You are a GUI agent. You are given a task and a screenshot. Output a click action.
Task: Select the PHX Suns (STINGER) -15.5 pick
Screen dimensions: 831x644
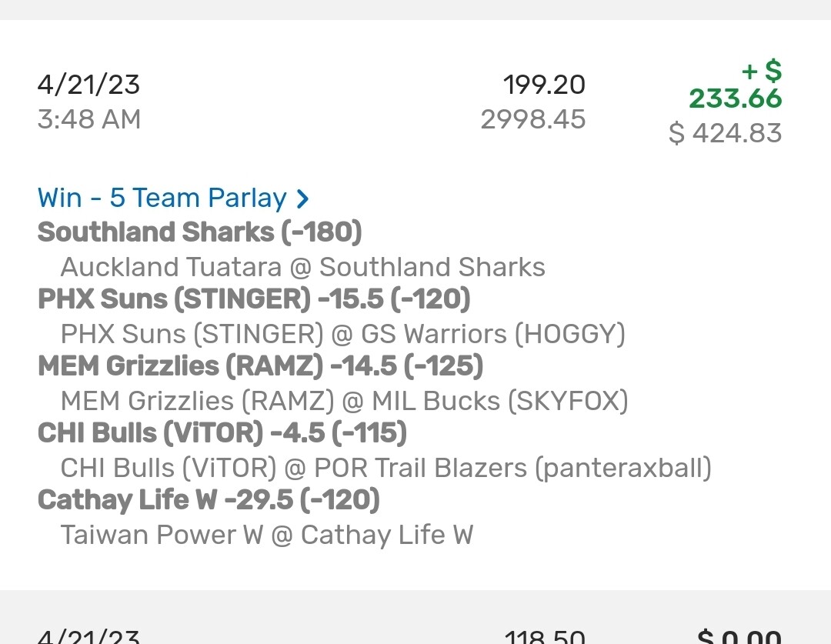(x=253, y=299)
